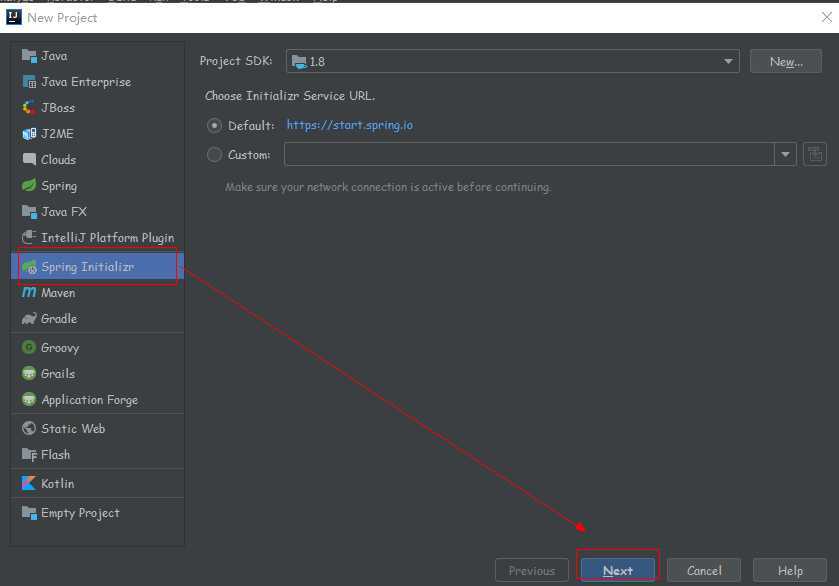Select the J2ME project icon

29,134
